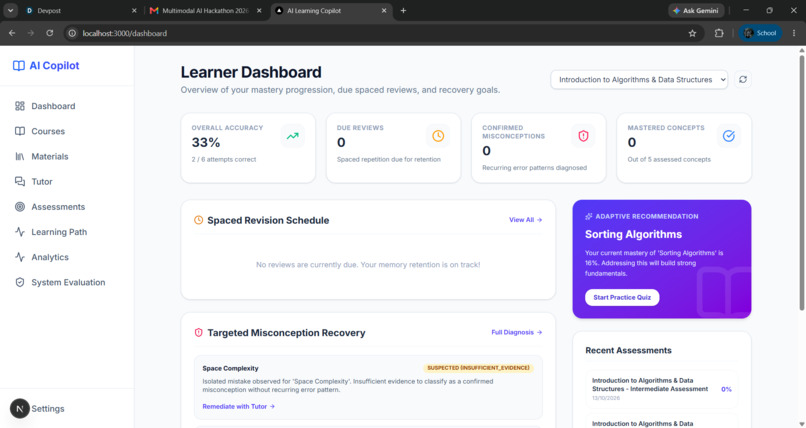
Task: Click the Learning Path pulse icon
Action: click(20, 232)
